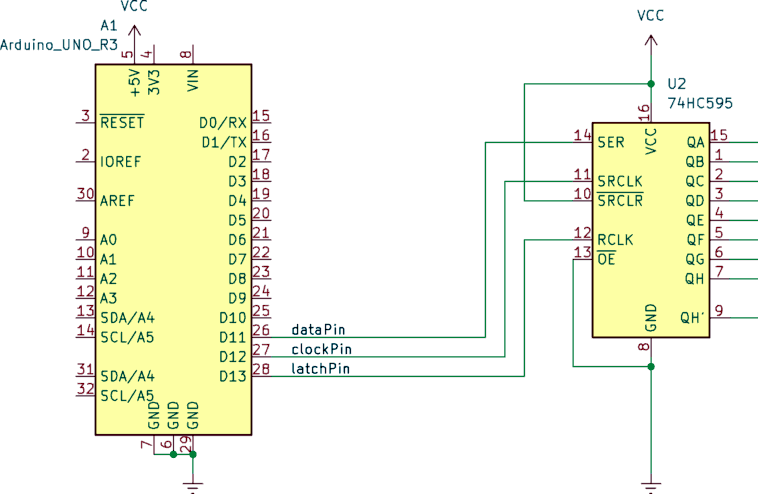This screenshot has width=758, height=494.
Task: Click the QG output pin name
Action: [695, 260]
